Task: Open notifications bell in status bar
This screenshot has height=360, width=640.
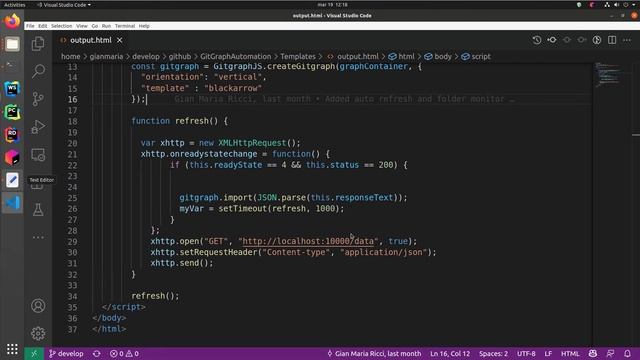Action: point(627,353)
